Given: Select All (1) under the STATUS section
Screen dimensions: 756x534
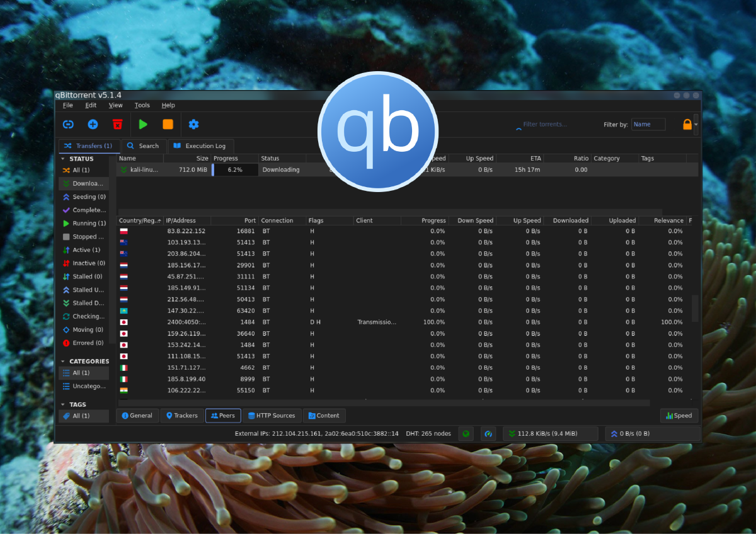Looking at the screenshot, I should [x=84, y=170].
